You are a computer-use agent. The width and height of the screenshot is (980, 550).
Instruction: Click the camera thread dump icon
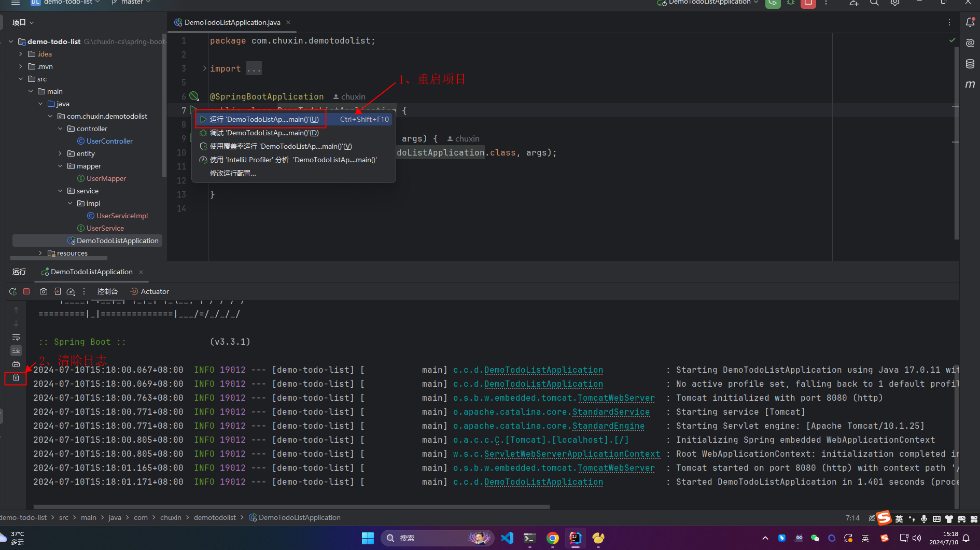pyautogui.click(x=44, y=291)
